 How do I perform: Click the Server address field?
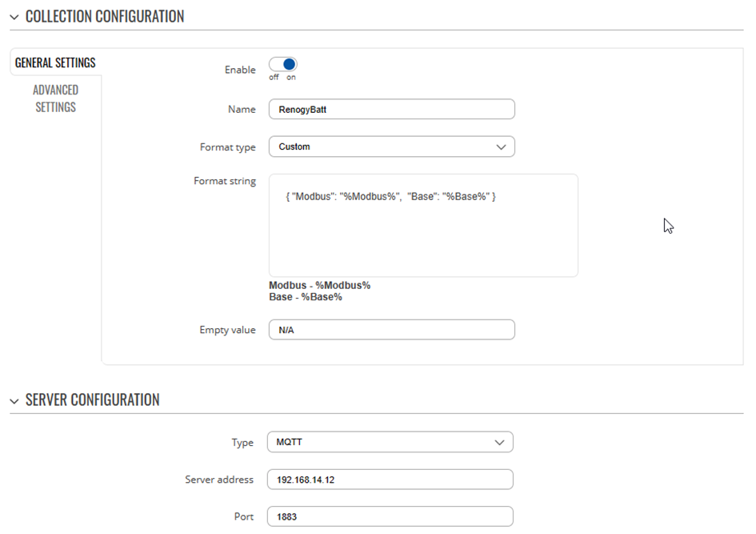(x=390, y=479)
